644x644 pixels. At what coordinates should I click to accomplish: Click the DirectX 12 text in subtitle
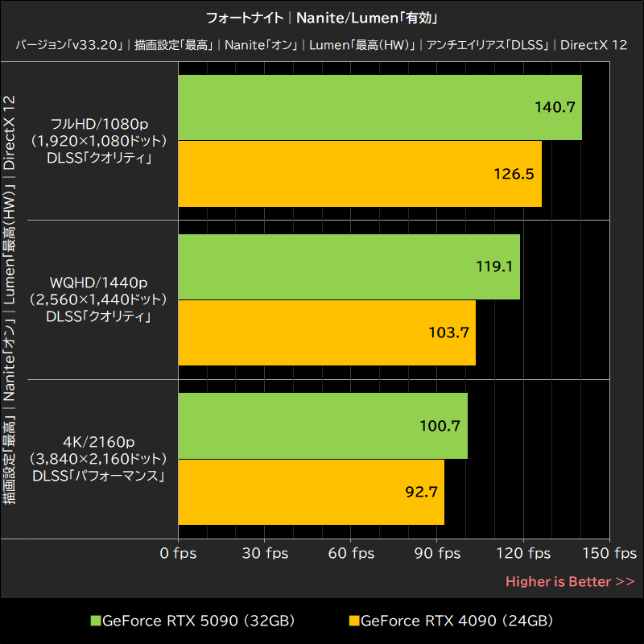click(594, 45)
